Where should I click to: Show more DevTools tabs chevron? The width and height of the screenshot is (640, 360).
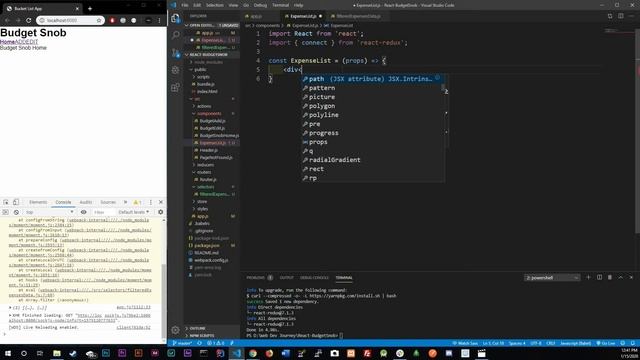[125, 202]
